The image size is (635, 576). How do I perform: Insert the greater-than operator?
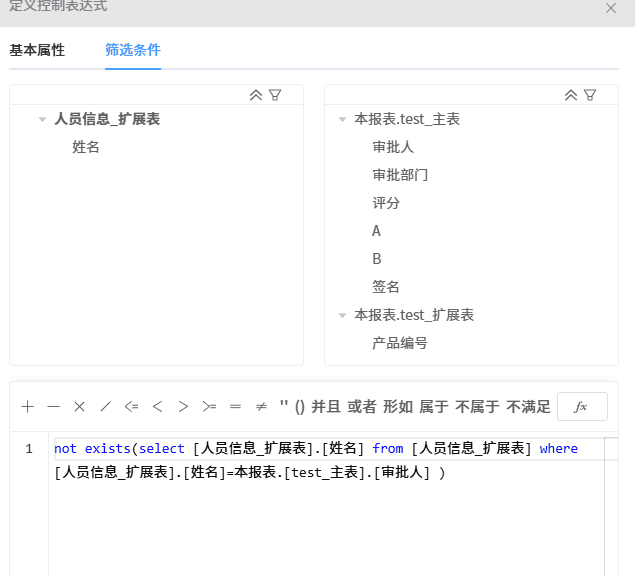[x=183, y=406]
